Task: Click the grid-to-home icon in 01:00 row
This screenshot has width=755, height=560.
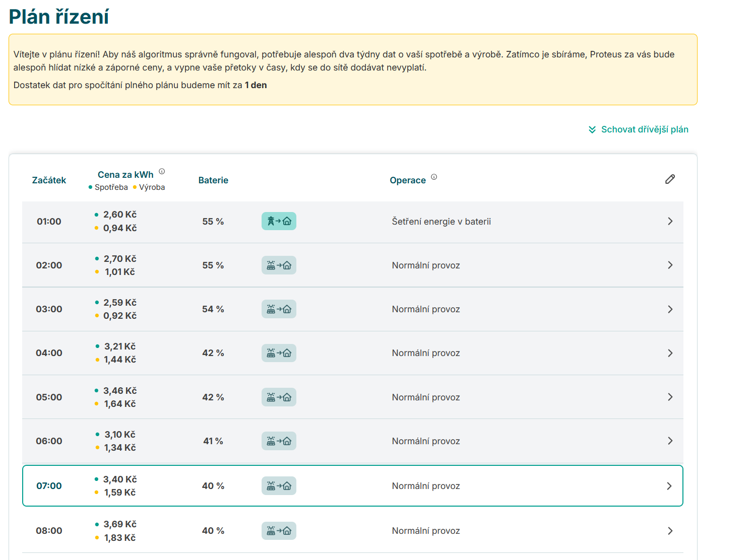Action: pyautogui.click(x=279, y=221)
